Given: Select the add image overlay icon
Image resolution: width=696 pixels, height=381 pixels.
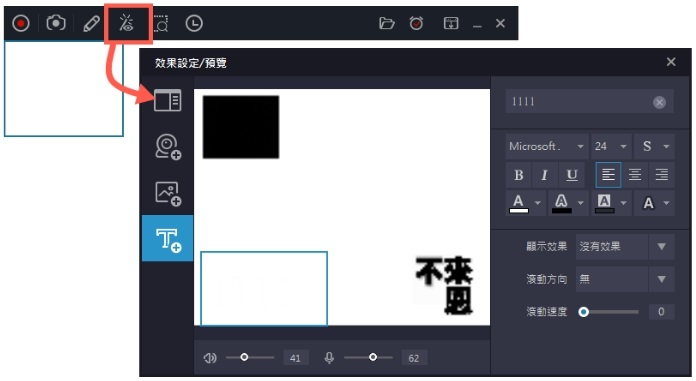Looking at the screenshot, I should (x=168, y=194).
